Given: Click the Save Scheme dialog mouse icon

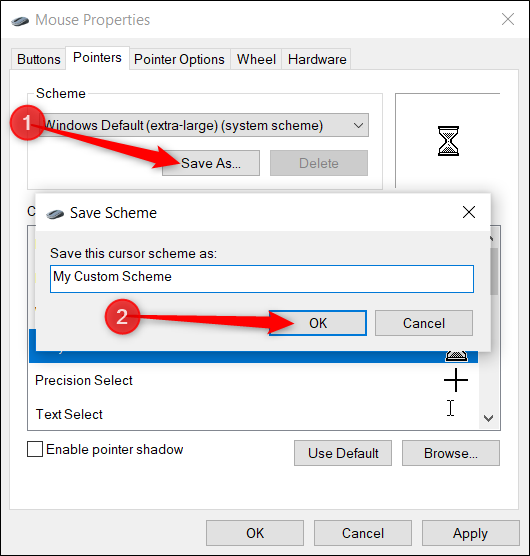Looking at the screenshot, I should [55, 214].
